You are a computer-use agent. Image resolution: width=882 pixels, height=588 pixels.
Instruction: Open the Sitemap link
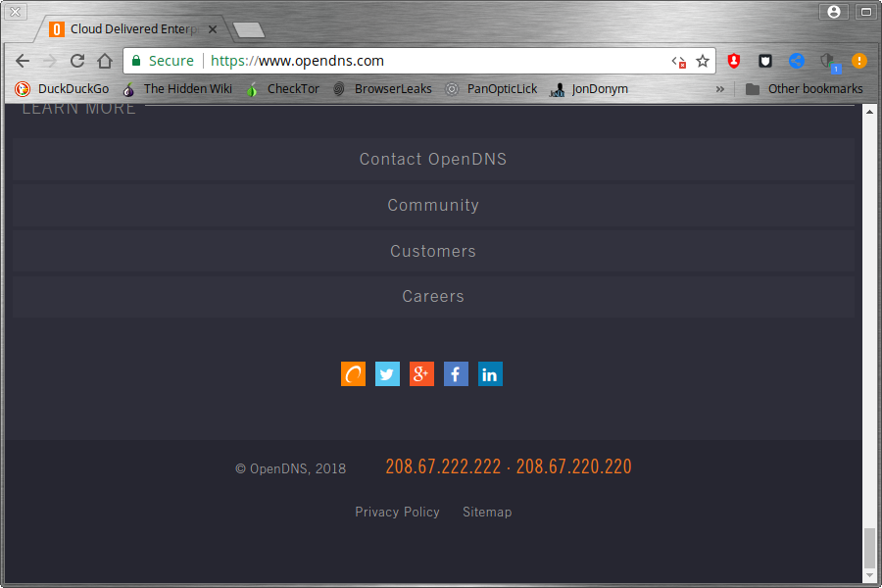coord(487,512)
